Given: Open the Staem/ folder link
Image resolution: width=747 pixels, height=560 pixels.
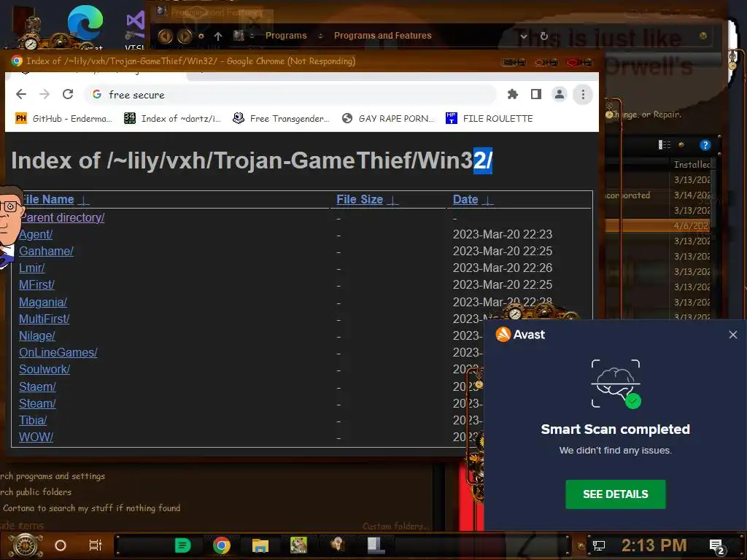Looking at the screenshot, I should tap(38, 386).
